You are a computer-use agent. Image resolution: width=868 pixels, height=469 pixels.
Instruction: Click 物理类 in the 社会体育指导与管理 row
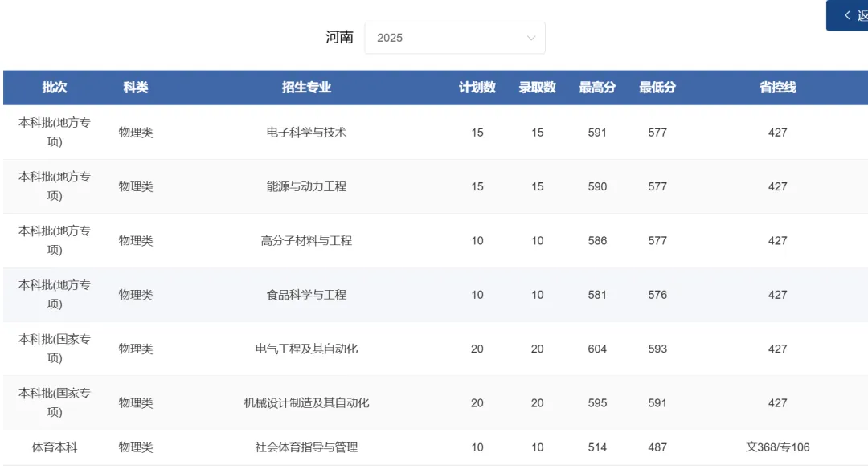pyautogui.click(x=136, y=447)
